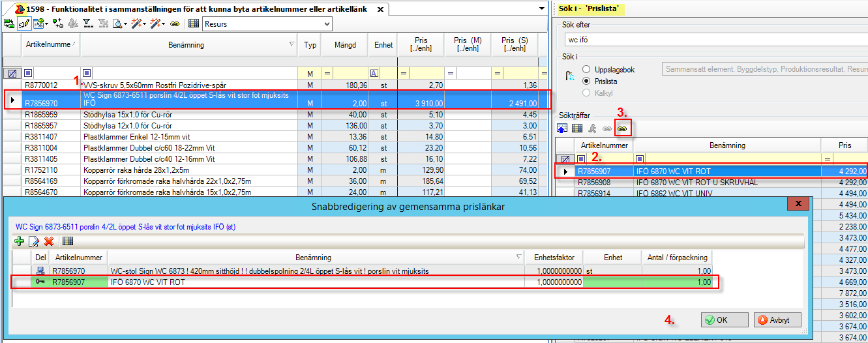Image resolution: width=868 pixels, height=343 pixels.
Task: Click yellow chain link icon in Sökträffar toolbar
Action: (x=623, y=129)
